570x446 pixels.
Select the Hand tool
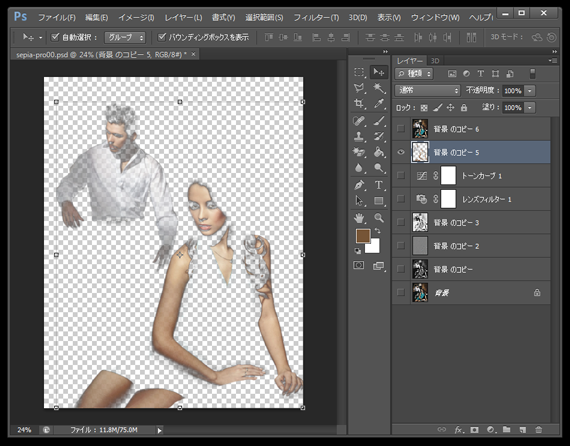[x=359, y=218]
